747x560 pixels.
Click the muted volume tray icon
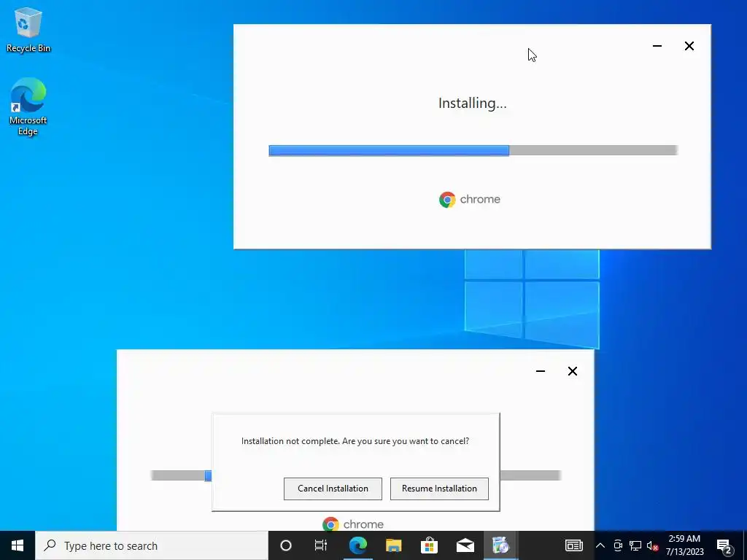(x=652, y=545)
